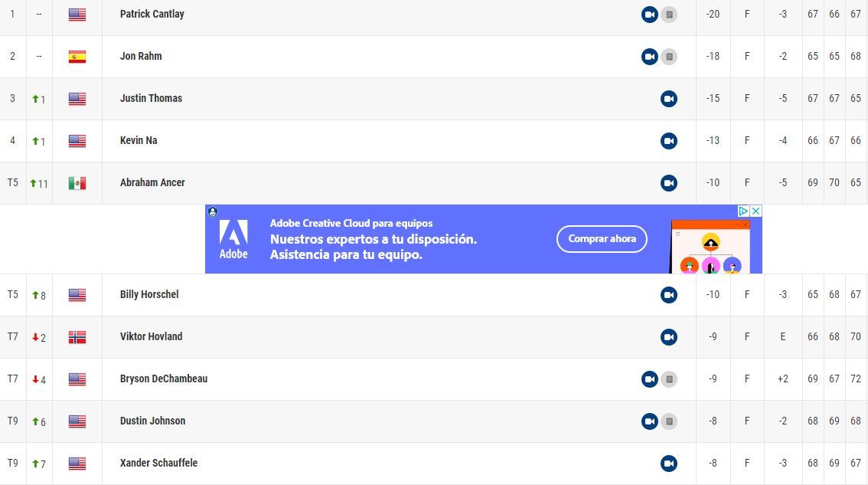Click the gray icon in Dustin Johnson's row
This screenshot has width=868, height=485.
click(669, 421)
